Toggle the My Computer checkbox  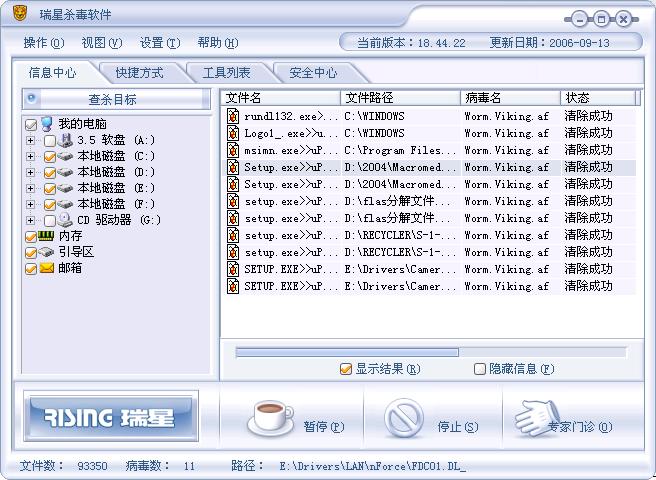31,125
